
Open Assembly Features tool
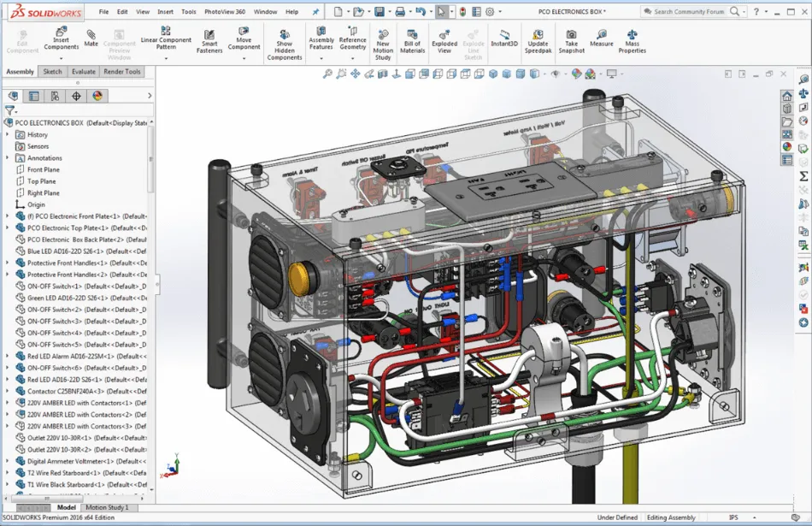(x=321, y=38)
